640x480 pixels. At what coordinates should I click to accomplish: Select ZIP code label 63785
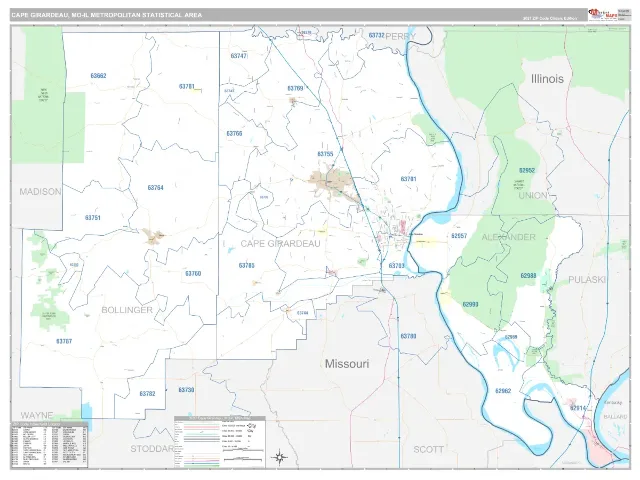pyautogui.click(x=247, y=265)
